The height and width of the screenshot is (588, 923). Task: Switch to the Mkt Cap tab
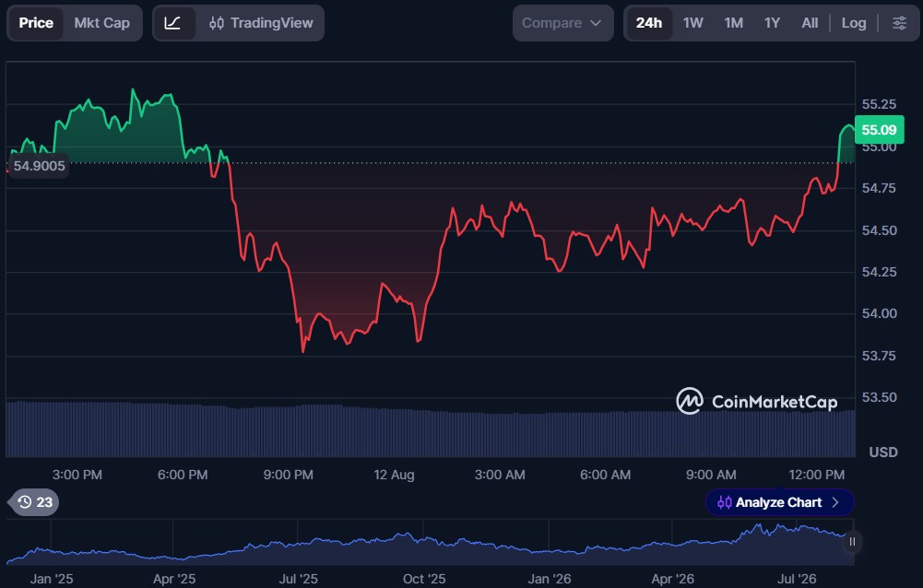(101, 23)
